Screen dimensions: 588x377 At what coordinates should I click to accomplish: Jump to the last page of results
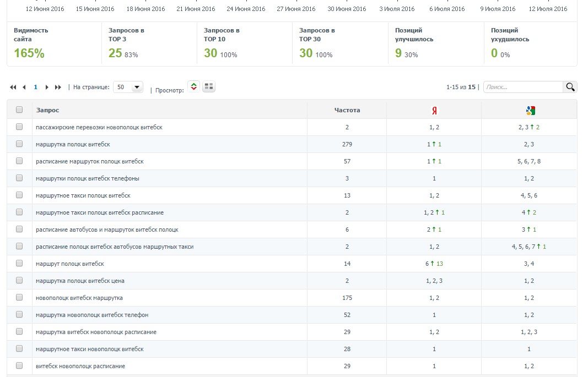(x=58, y=88)
